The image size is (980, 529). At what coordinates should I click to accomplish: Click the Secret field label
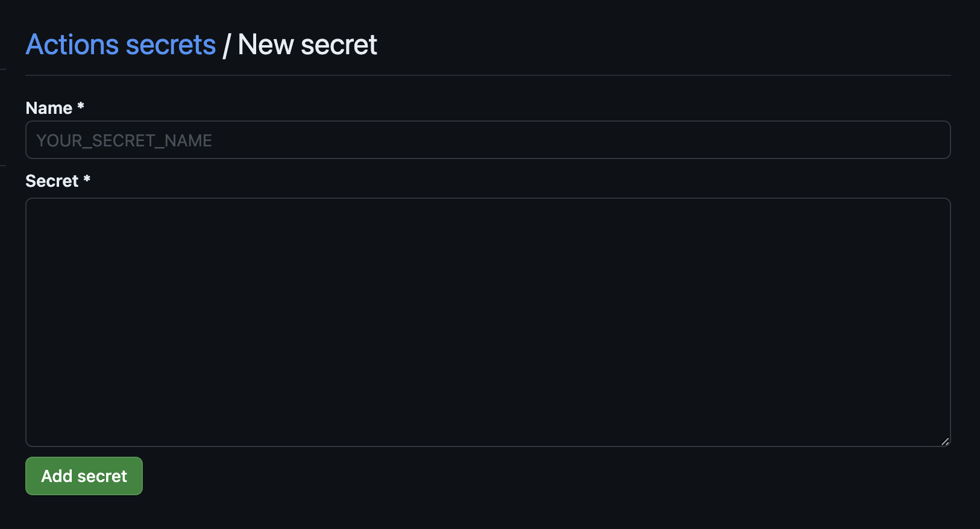tap(52, 181)
